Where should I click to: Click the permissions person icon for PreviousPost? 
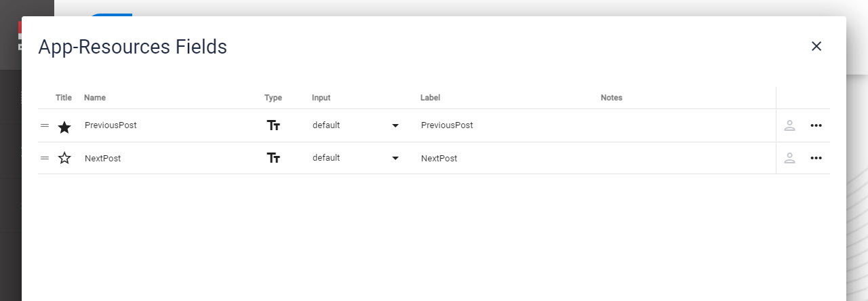[x=789, y=125]
